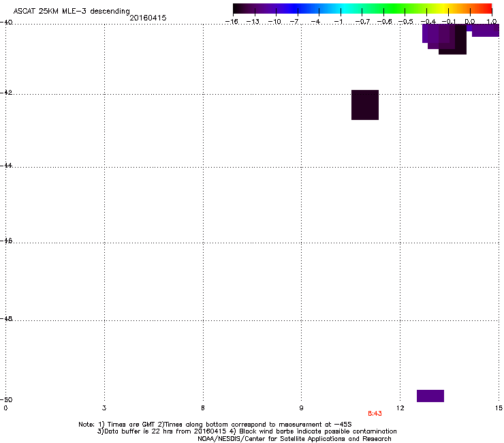
Task: Click the longitude axis label 12
Action: point(400,408)
